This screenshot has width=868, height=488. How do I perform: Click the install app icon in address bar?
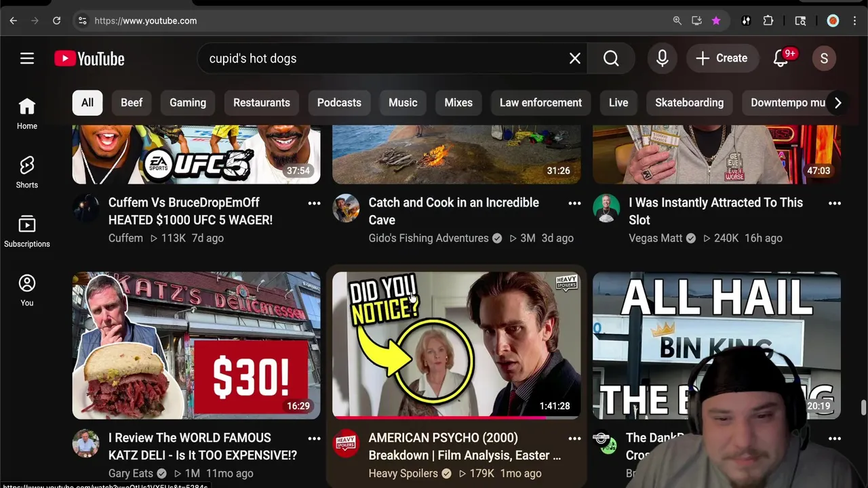696,21
